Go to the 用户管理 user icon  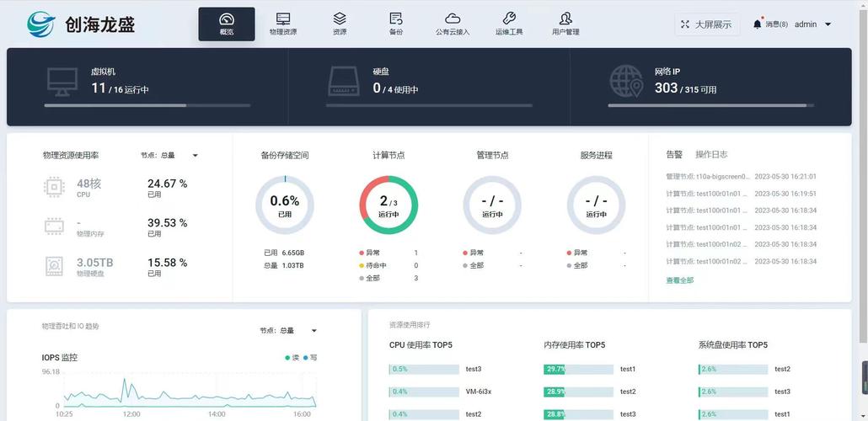(x=565, y=19)
